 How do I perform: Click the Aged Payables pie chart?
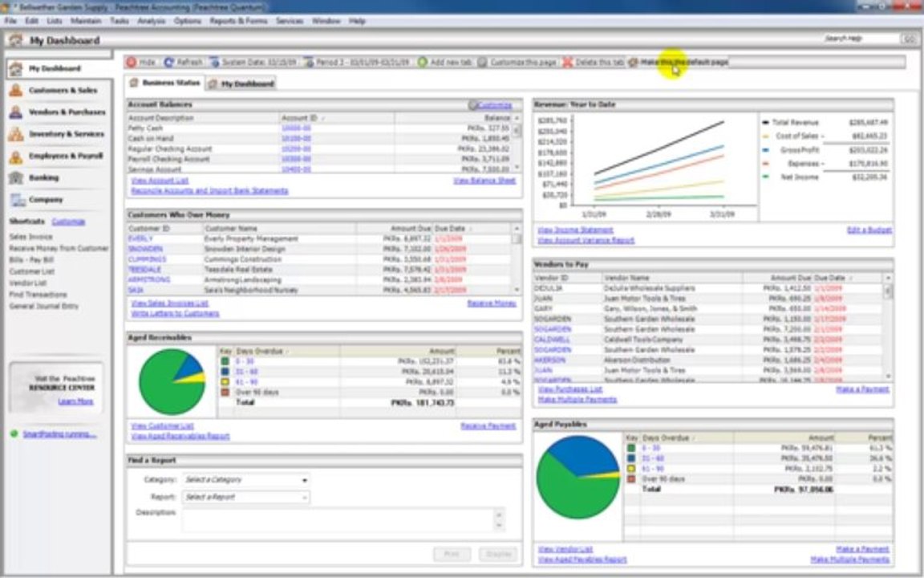point(578,477)
